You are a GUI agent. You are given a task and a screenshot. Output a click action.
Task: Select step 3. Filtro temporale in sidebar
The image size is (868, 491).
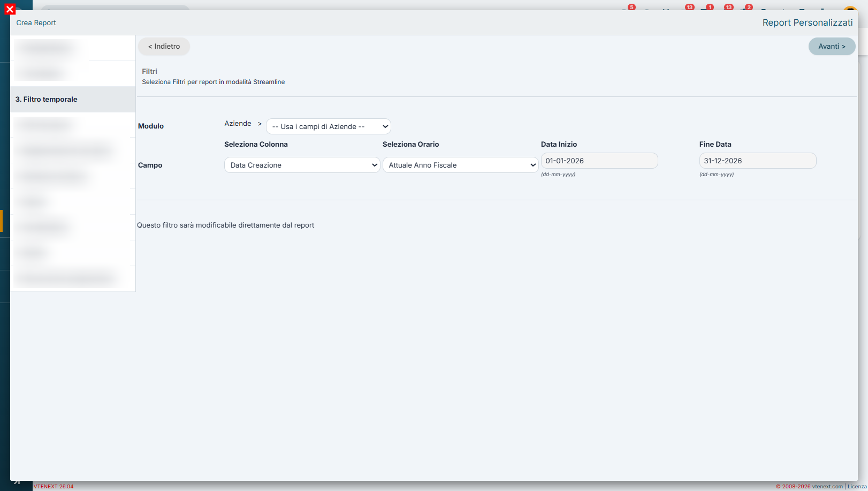(73, 100)
